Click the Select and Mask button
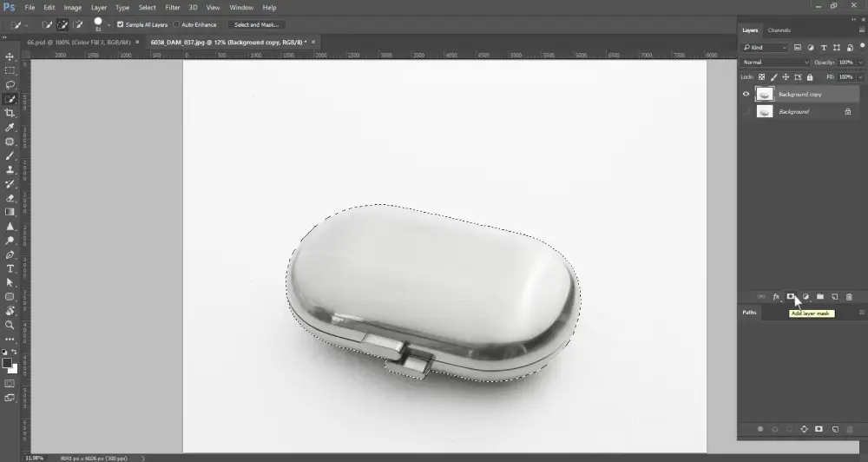868x462 pixels. tap(256, 25)
